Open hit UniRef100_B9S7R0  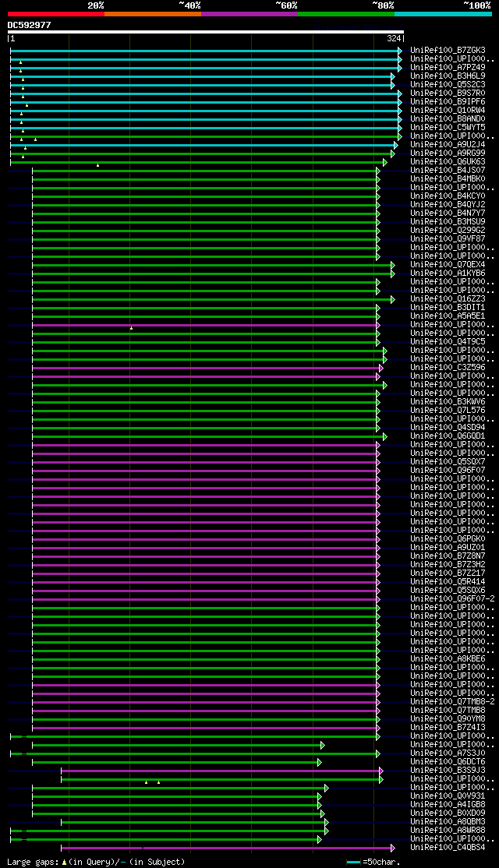point(448,93)
